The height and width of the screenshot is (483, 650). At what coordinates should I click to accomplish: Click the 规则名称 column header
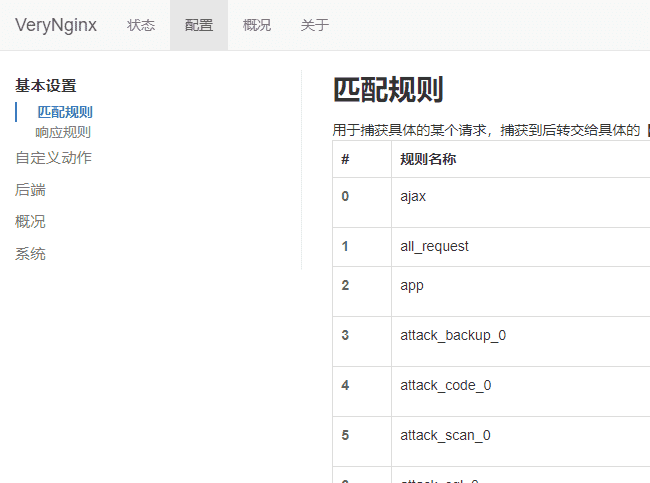pyautogui.click(x=428, y=159)
